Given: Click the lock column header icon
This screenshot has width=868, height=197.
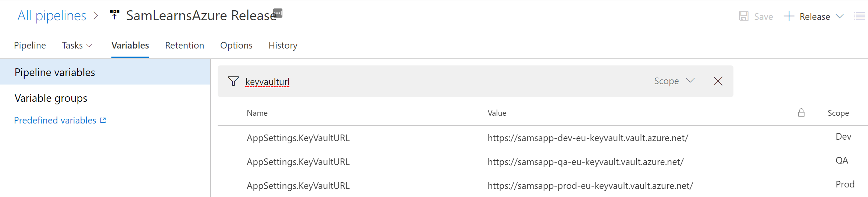Looking at the screenshot, I should tap(801, 113).
